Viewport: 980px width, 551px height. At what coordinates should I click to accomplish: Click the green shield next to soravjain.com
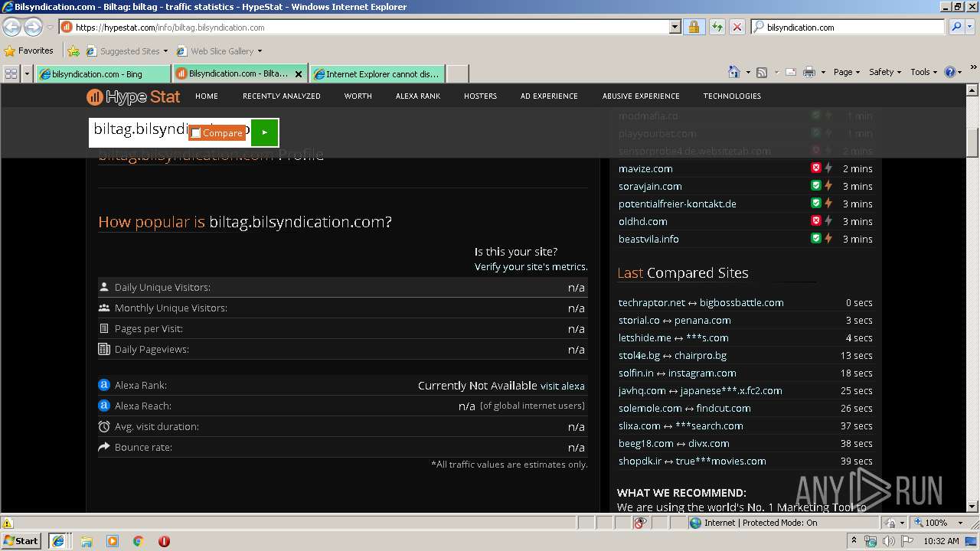(x=816, y=186)
